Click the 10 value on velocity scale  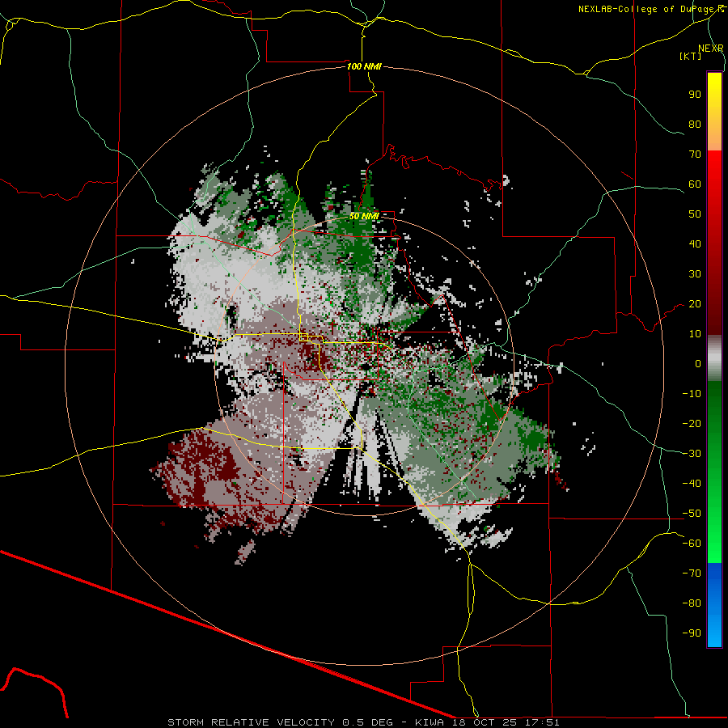click(x=695, y=334)
